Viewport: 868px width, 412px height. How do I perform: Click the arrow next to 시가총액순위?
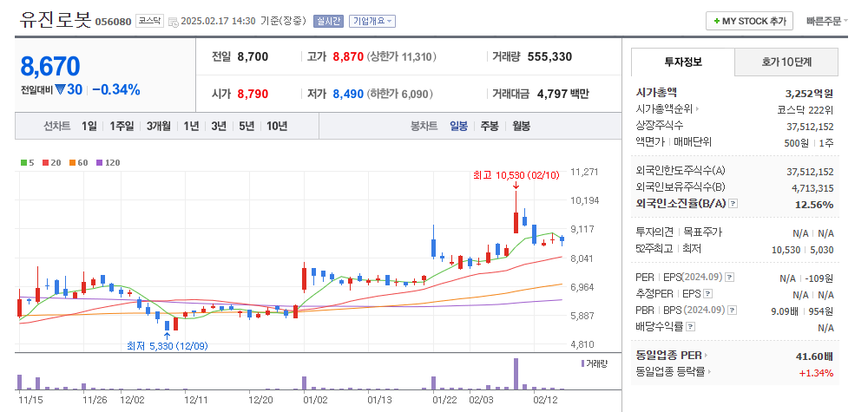[698, 109]
